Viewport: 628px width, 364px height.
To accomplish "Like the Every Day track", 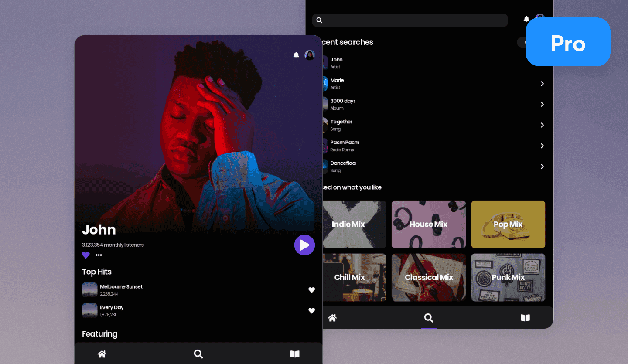I will [x=312, y=311].
